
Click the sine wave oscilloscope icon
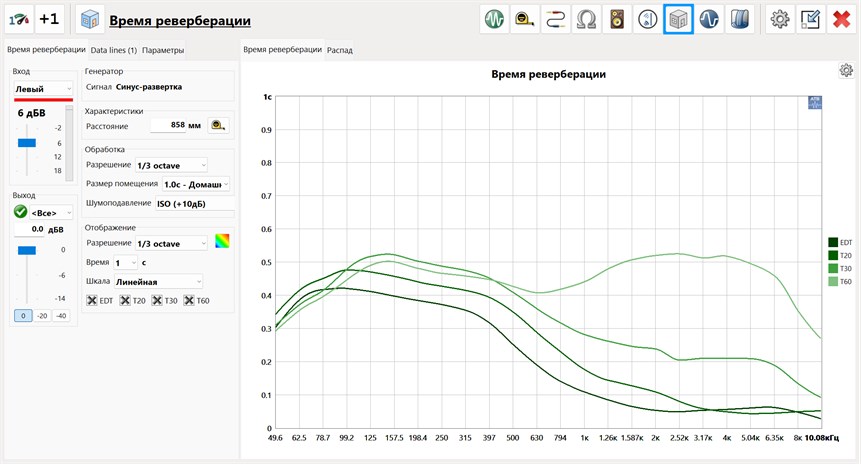[x=710, y=19]
